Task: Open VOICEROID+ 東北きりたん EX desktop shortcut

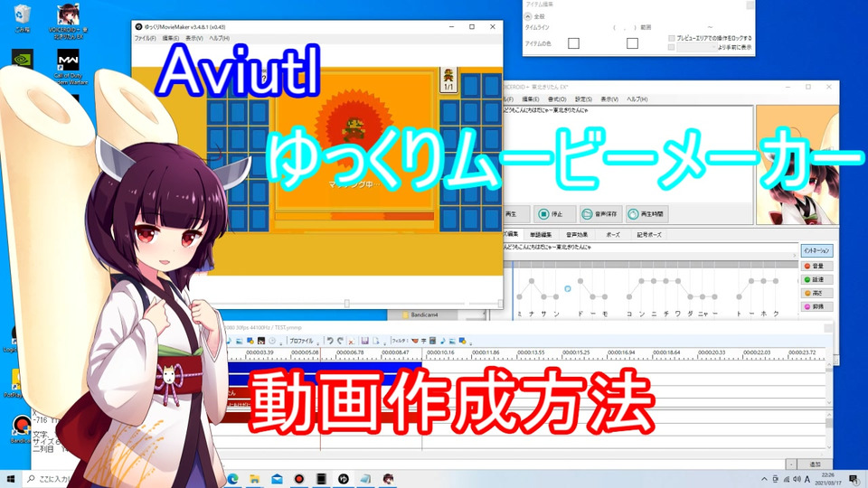Action: click(68, 22)
